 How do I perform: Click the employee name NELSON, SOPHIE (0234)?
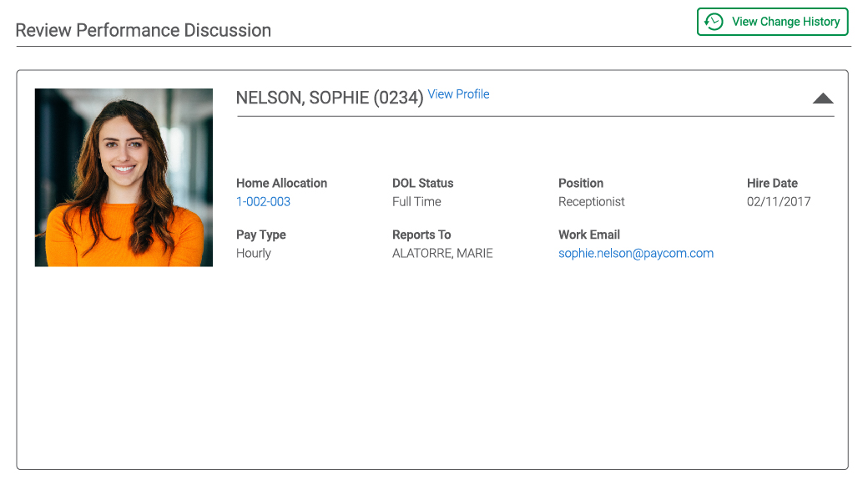click(329, 98)
